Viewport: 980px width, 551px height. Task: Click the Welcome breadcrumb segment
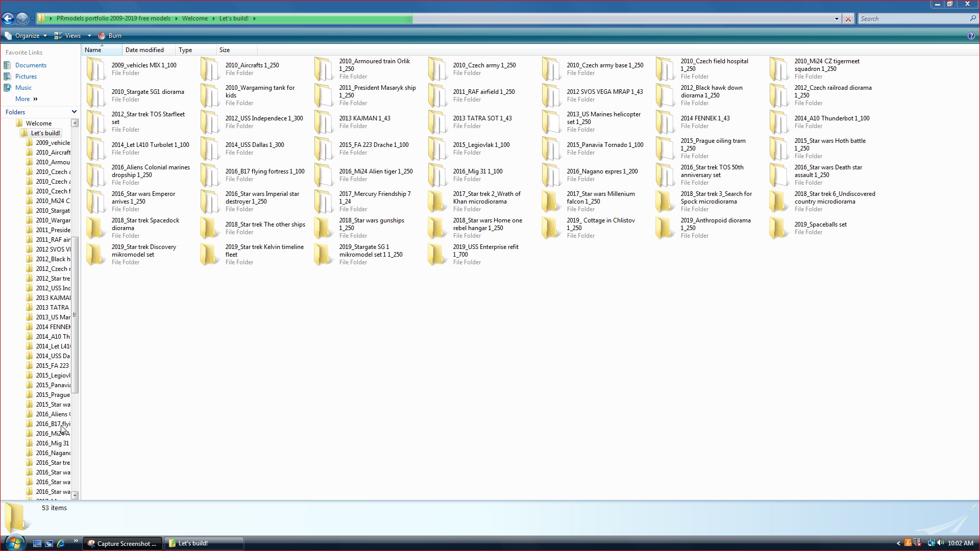click(x=195, y=18)
